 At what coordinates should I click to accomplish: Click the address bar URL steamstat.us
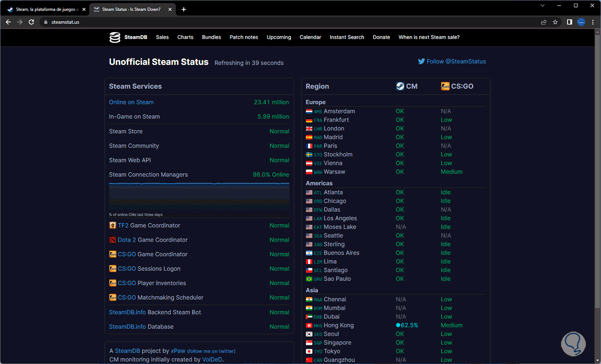click(x=65, y=22)
